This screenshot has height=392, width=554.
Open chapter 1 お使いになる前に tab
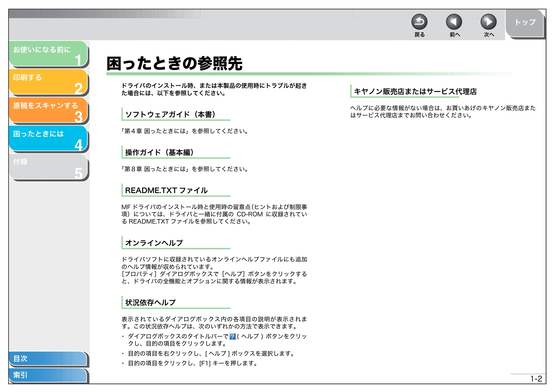point(48,54)
